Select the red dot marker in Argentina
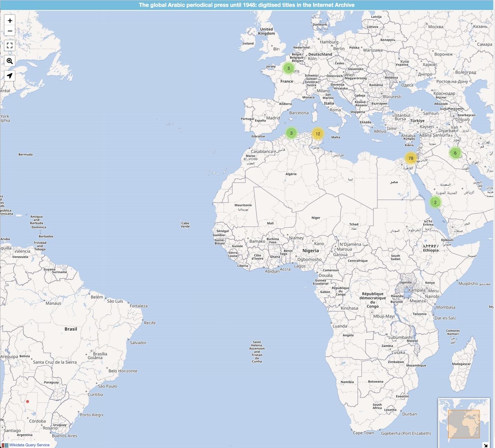Image resolution: width=495 pixels, height=448 pixels. coord(28,402)
